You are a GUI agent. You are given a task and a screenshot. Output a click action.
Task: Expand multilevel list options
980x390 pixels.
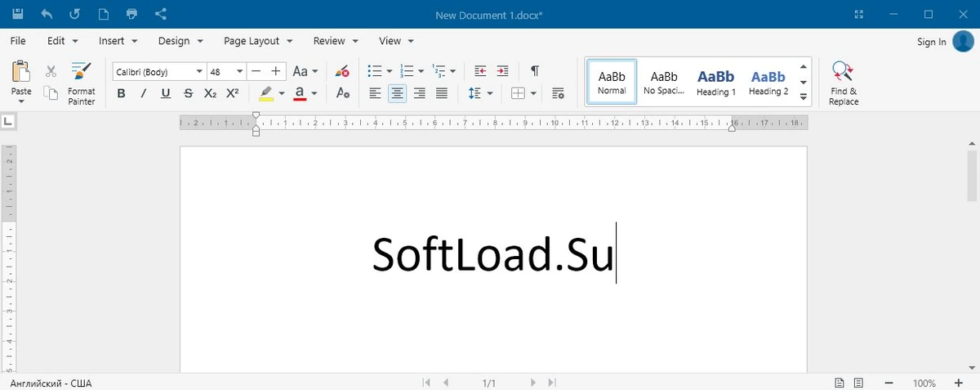452,71
